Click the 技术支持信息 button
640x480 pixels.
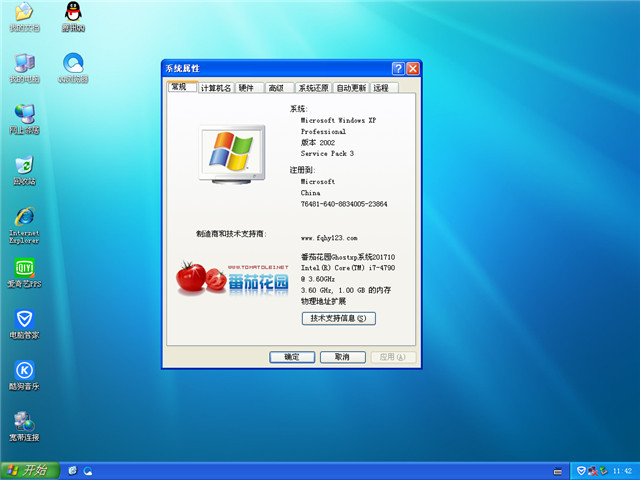point(339,318)
